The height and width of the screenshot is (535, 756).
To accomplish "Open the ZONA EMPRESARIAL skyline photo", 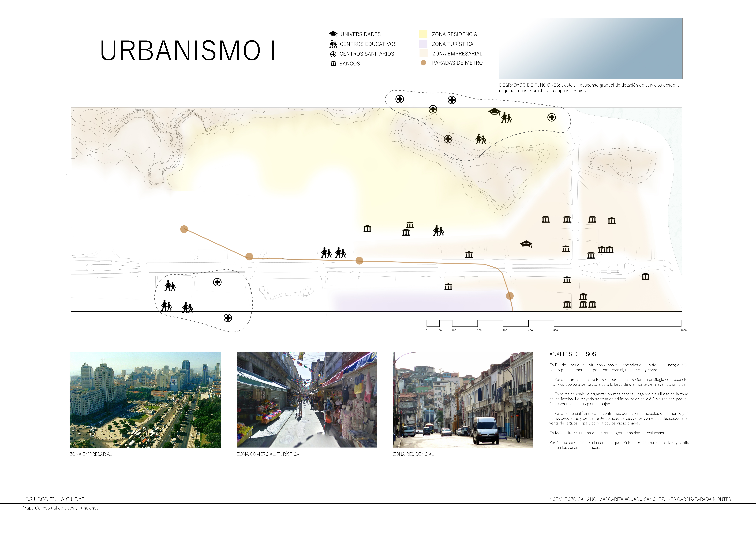I will pos(145,400).
